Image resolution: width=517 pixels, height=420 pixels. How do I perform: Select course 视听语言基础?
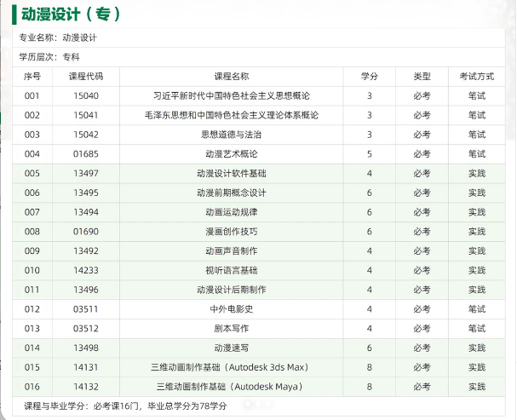232,271
